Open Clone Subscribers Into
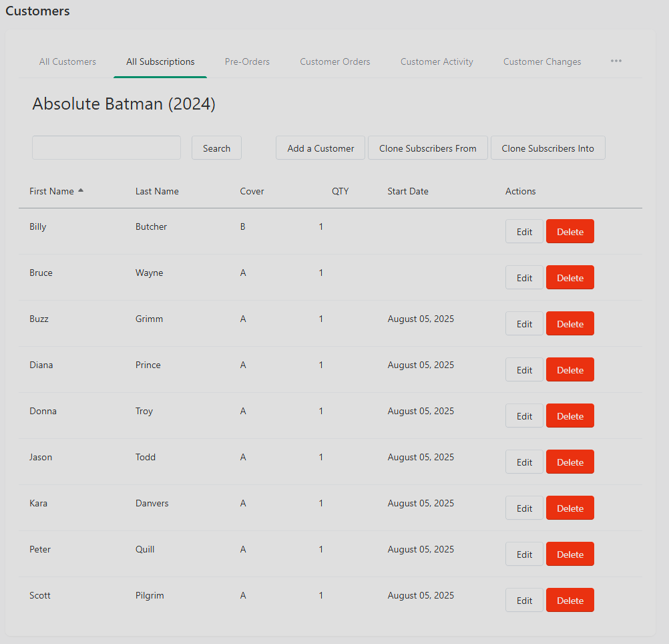 click(548, 148)
